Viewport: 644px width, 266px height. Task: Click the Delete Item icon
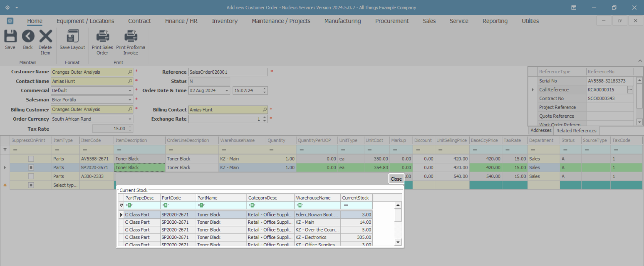(x=45, y=36)
